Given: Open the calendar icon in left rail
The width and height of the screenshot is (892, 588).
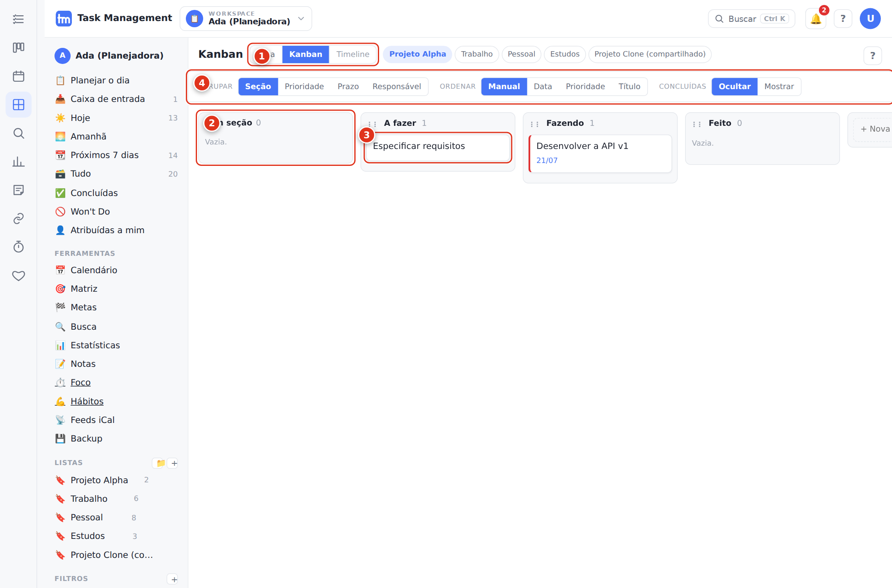Looking at the screenshot, I should pyautogui.click(x=18, y=76).
